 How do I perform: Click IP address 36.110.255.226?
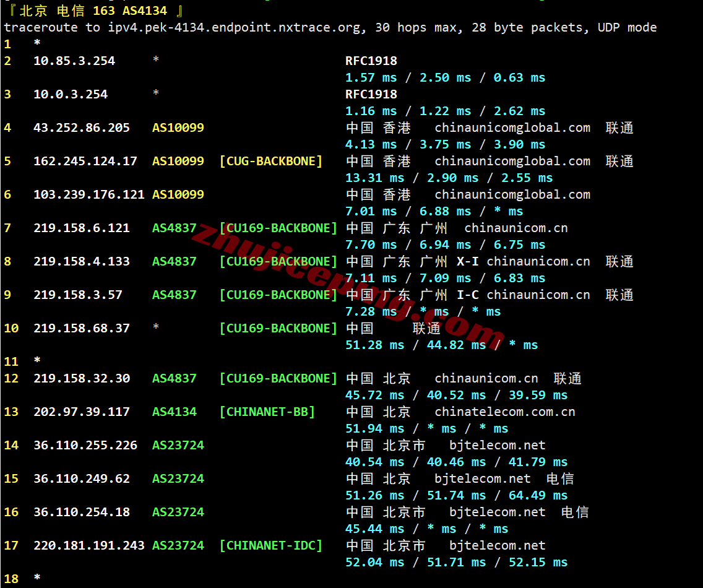(85, 445)
